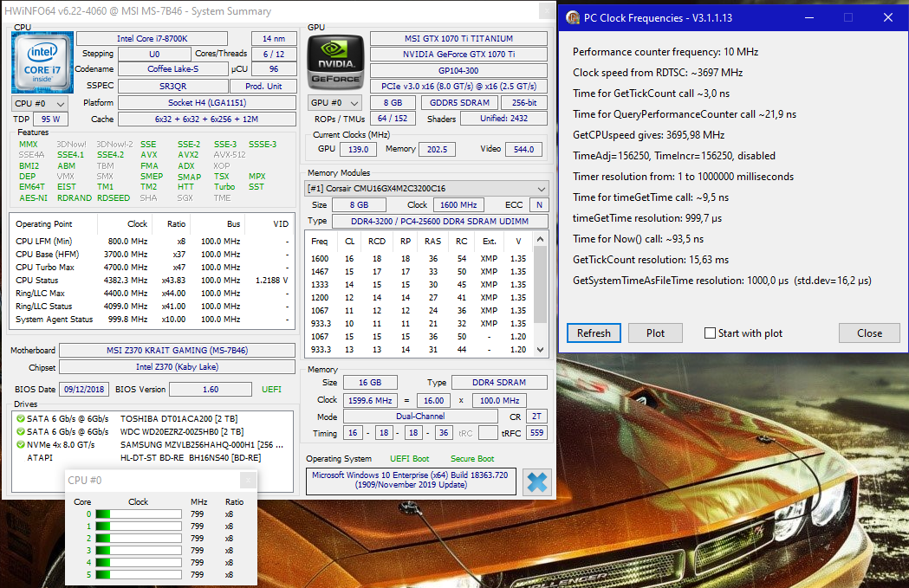Click the 1600 frequency XMP timing row
909x588 pixels.
click(419, 259)
